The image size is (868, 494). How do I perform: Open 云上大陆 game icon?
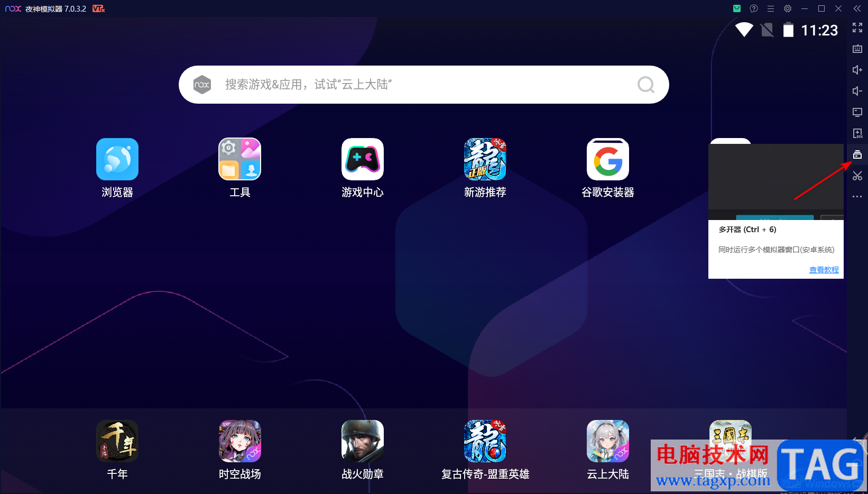608,441
